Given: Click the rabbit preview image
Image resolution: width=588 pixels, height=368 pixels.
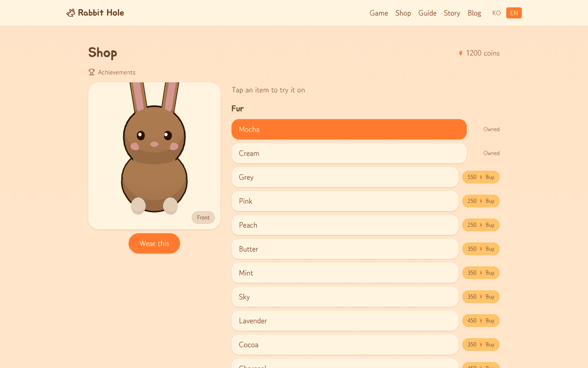Looking at the screenshot, I should [154, 156].
